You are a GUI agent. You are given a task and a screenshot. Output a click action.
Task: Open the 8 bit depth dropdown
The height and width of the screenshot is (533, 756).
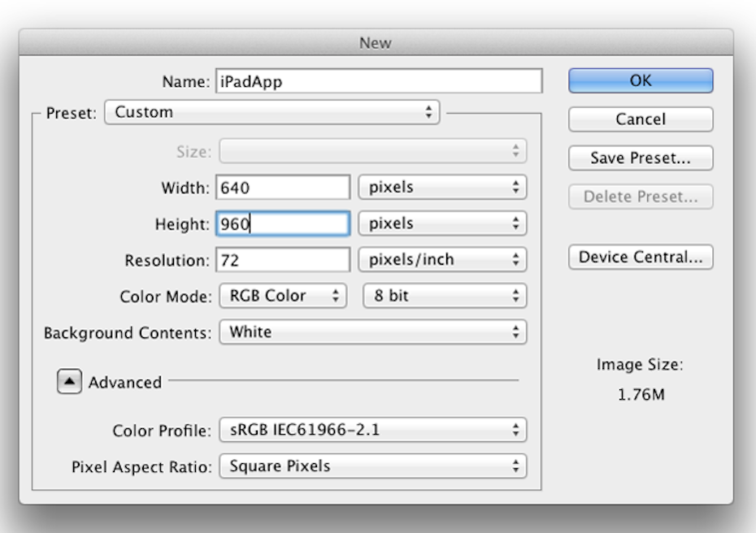point(445,296)
